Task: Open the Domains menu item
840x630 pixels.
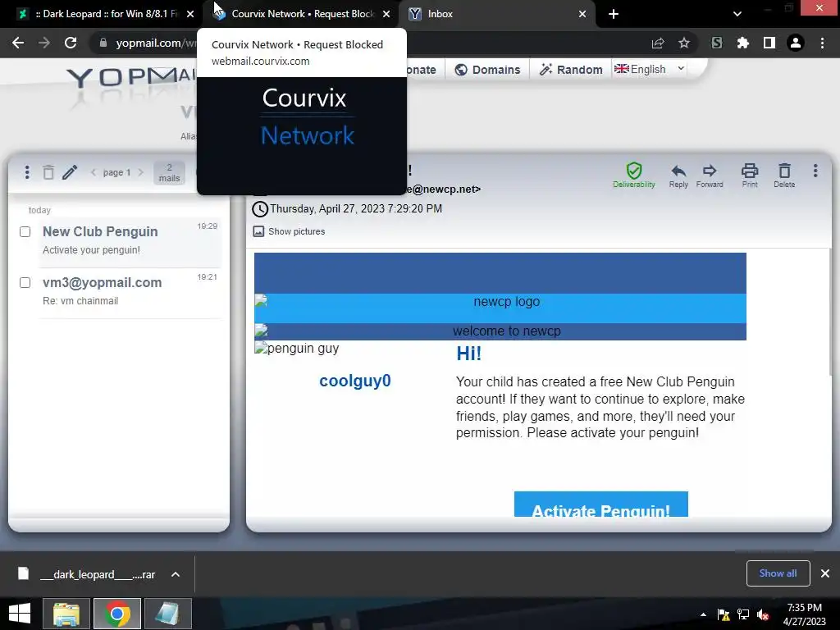Action: [x=487, y=70]
